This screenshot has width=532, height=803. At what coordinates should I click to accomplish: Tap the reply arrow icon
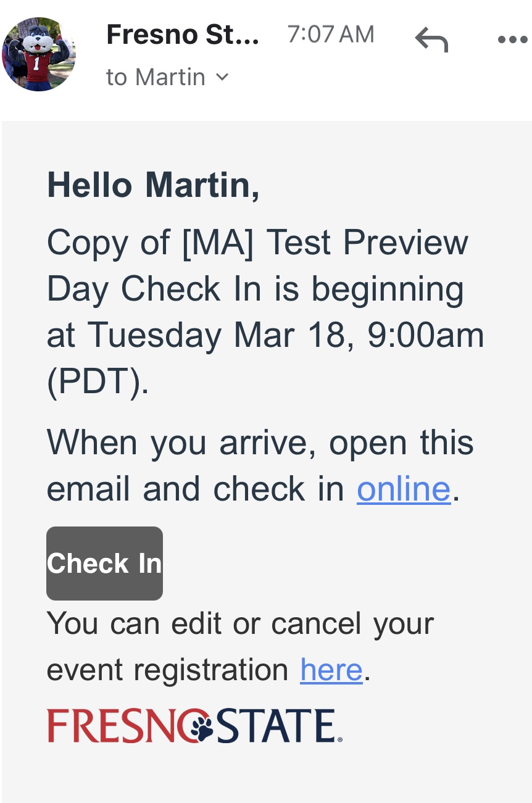pyautogui.click(x=431, y=40)
